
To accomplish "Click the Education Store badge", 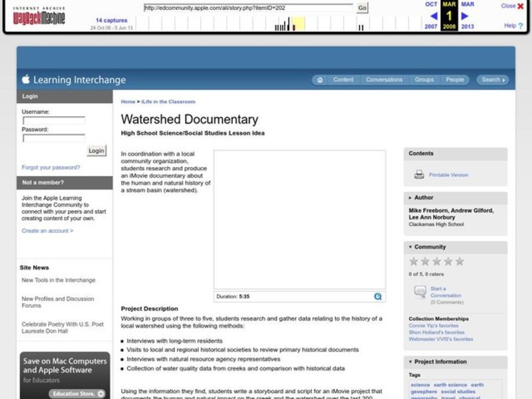I will pos(75,393).
